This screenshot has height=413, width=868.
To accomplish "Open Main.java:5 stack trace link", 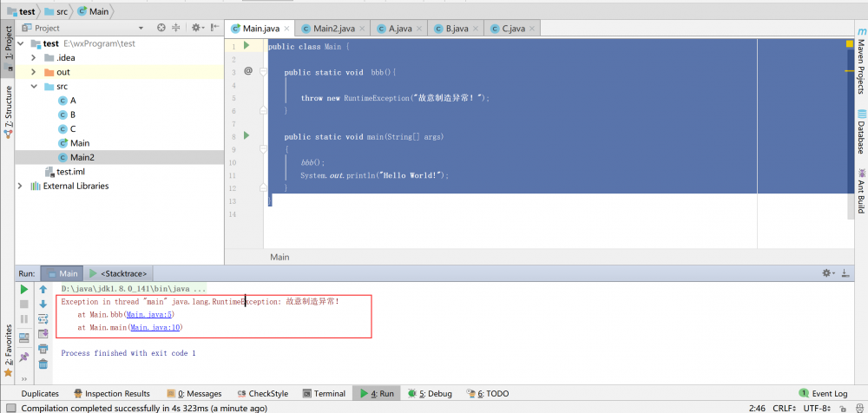I will (x=150, y=314).
